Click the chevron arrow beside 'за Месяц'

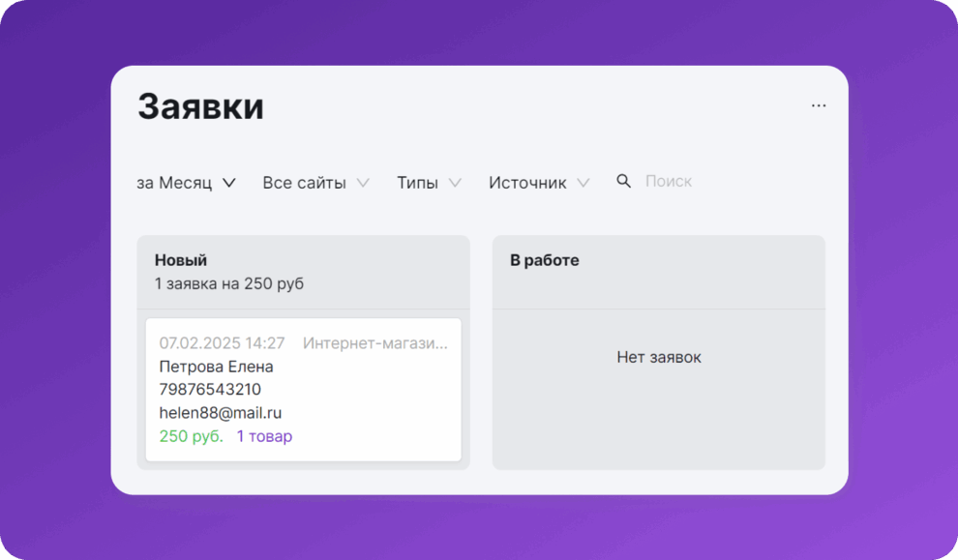[x=229, y=183]
